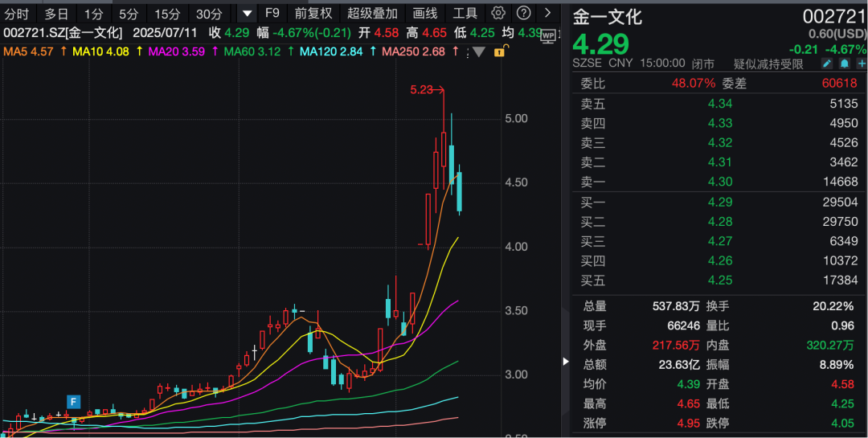The image size is (868, 438).
Task: Open the 画线 drawing tool
Action: [x=424, y=13]
